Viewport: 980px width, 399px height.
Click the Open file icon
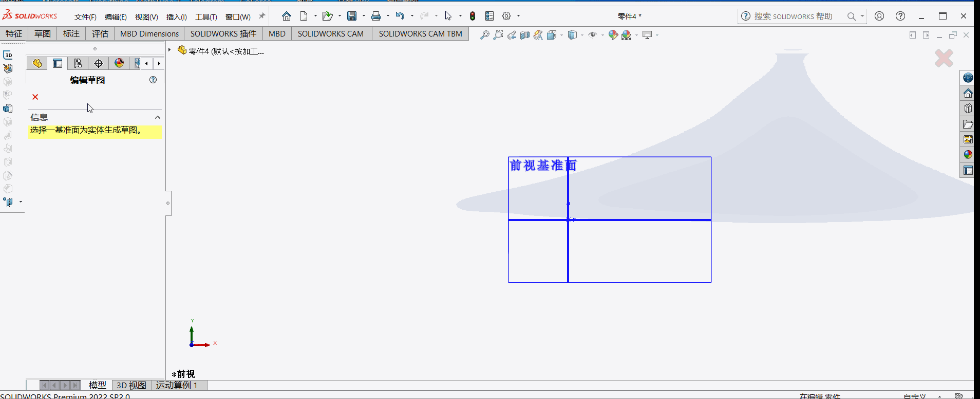327,16
